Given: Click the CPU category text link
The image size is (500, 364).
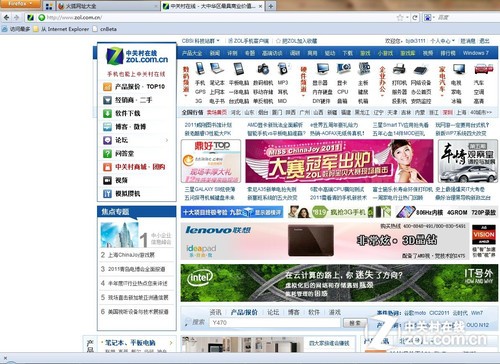Looking at the screenshot, I should [x=343, y=92].
